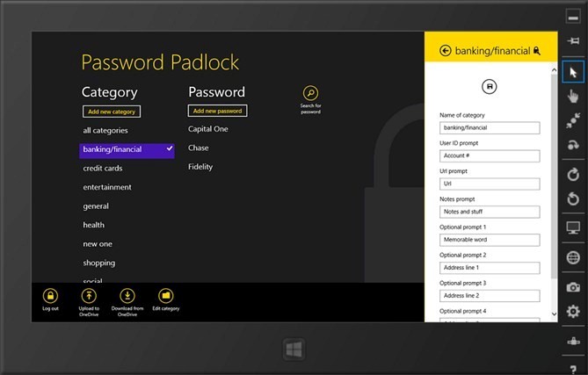Click the Log out padlock icon
This screenshot has width=588, height=375.
tap(50, 296)
